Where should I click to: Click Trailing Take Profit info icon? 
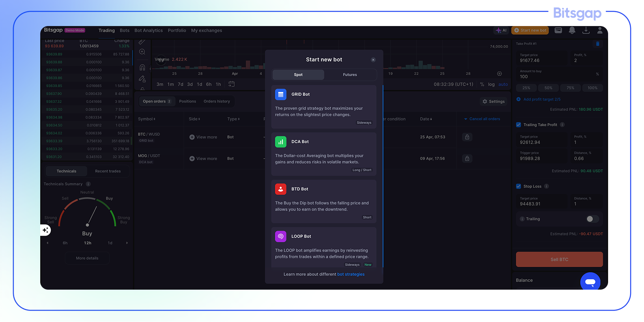tap(562, 125)
